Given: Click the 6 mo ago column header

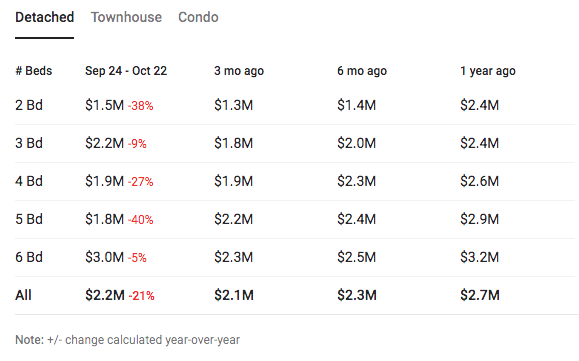Looking at the screenshot, I should pos(362,71).
